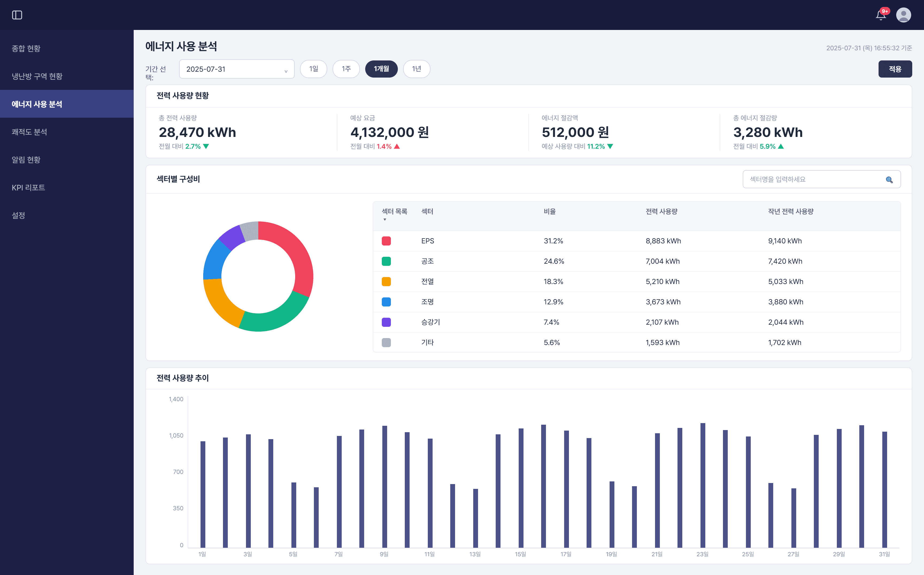Click the timestamp 2025-07-31 (목) 16:55:32 기준
The image size is (924, 575).
pyautogui.click(x=869, y=48)
